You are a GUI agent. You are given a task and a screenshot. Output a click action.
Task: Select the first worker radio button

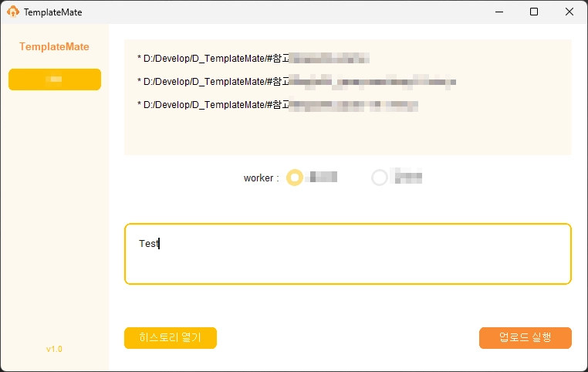click(294, 178)
